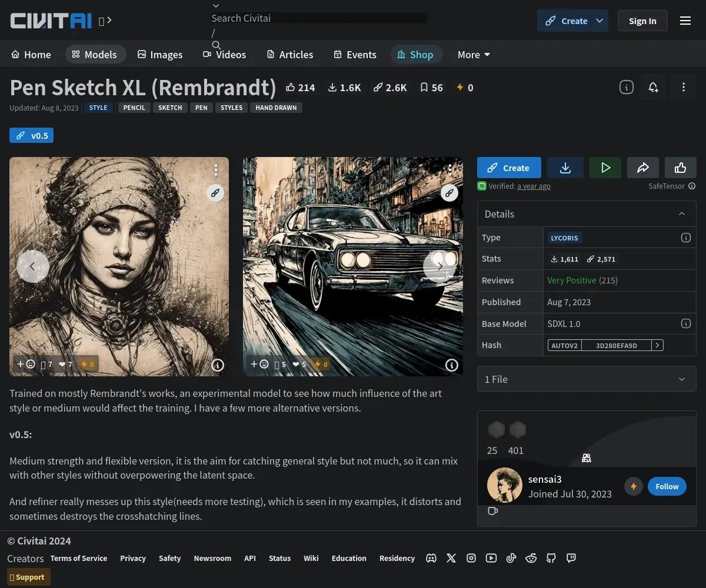This screenshot has height=588, width=706.
Task: Go to Home tab
Action: point(31,54)
